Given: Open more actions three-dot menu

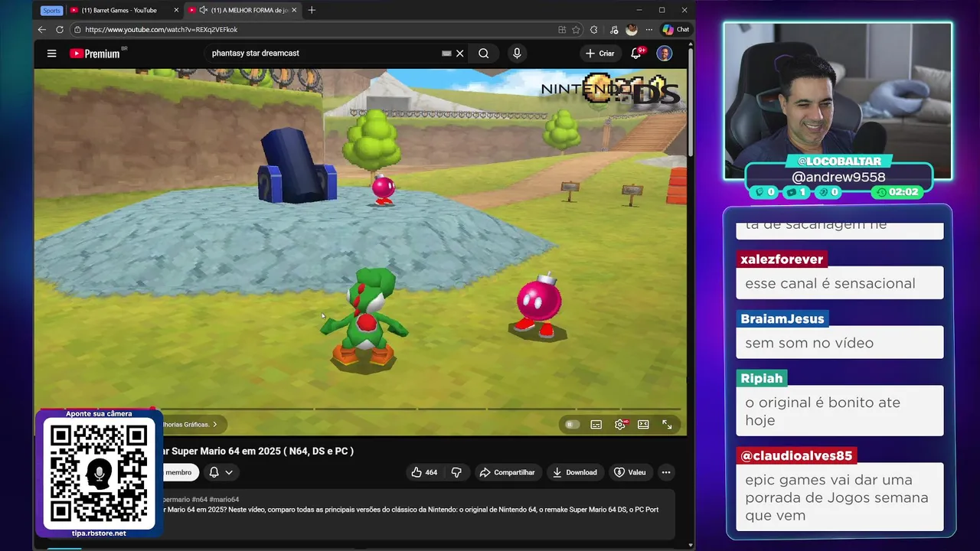Looking at the screenshot, I should coord(666,472).
